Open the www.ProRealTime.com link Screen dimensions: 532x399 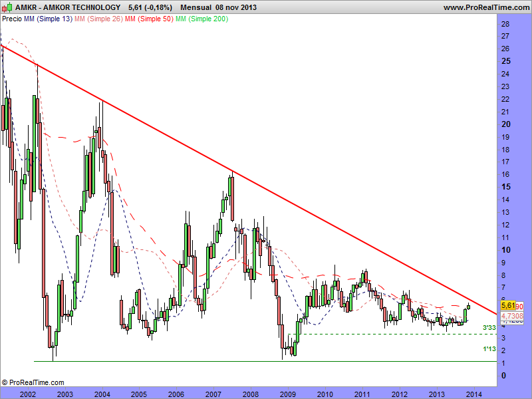click(486, 7)
